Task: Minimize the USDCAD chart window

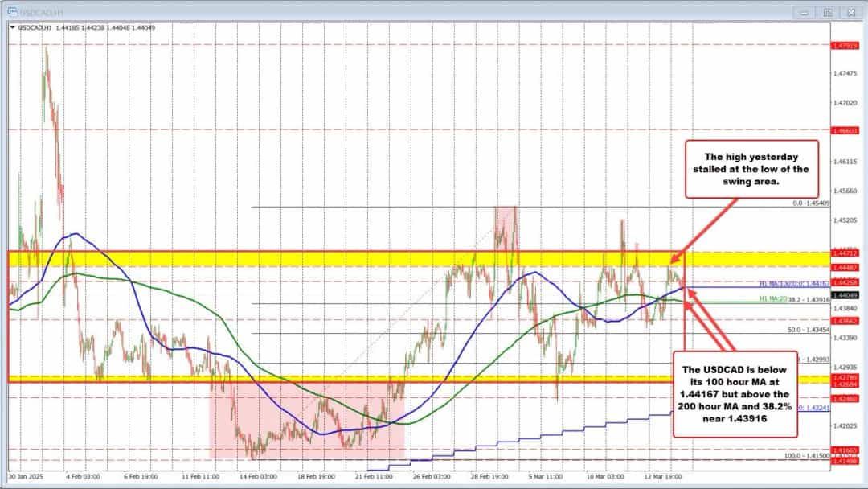Action: pyautogui.click(x=802, y=13)
